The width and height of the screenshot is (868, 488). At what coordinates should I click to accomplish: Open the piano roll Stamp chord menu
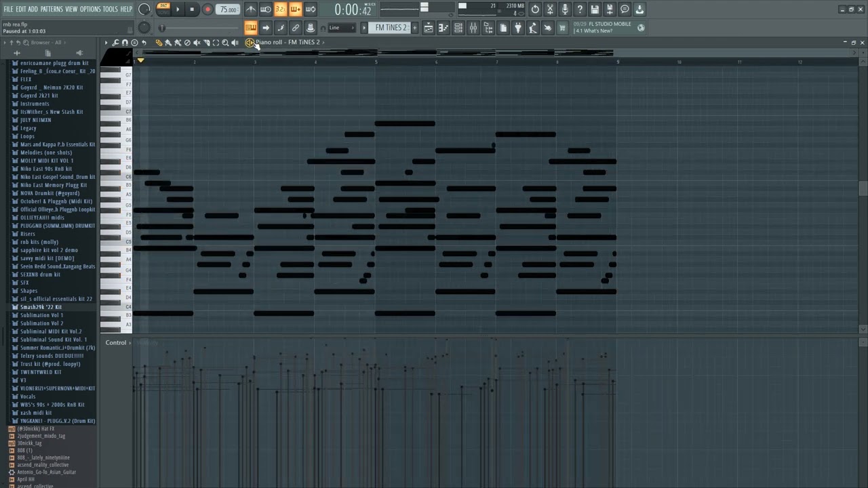[x=134, y=43]
